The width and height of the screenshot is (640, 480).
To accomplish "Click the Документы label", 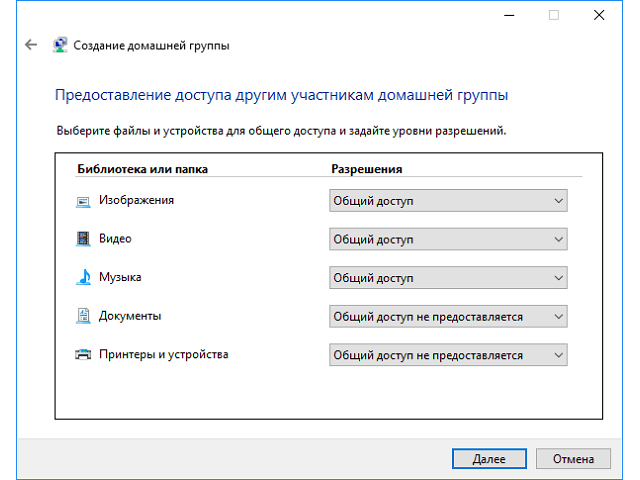I will [130, 316].
